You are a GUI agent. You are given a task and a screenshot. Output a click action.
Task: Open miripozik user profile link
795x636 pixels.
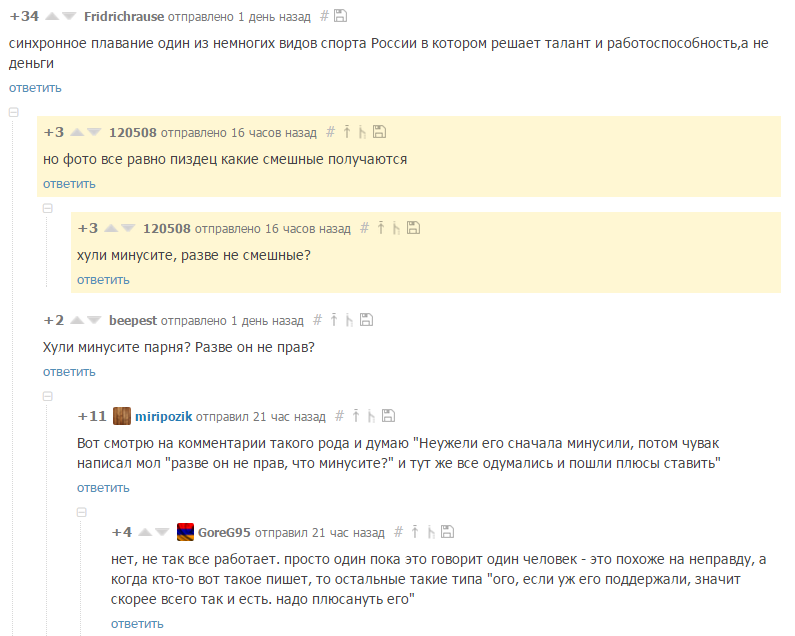tap(163, 416)
